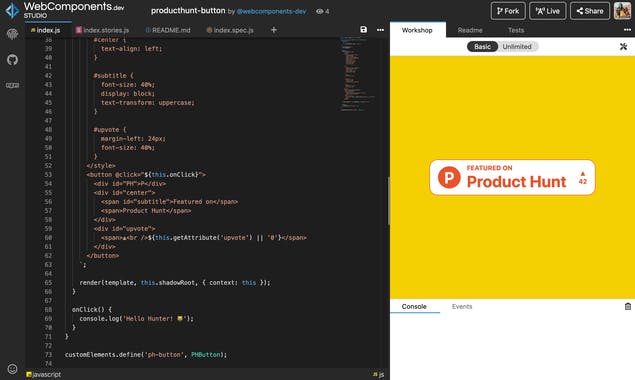This screenshot has width=635, height=380.
Task: Click the render(template, this.shadowRoot line
Action: click(x=175, y=282)
